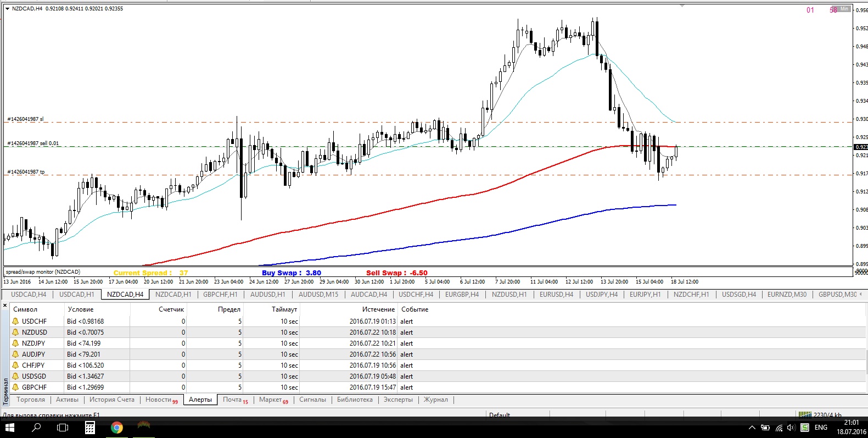Open the Библиотека terminal tab
Image resolution: width=868 pixels, height=438 pixels.
[x=355, y=400]
